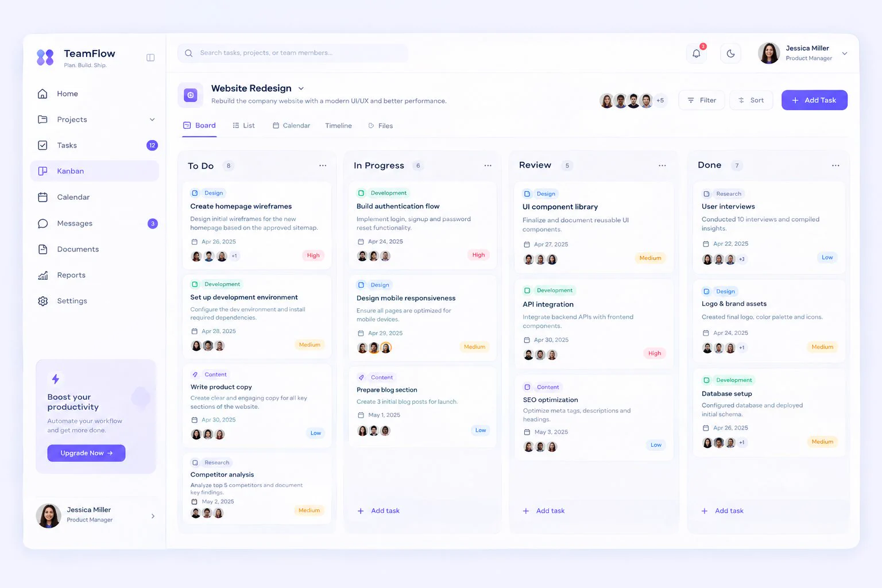The image size is (882, 588).
Task: Open the Create homepage wireframes card
Action: pos(257,225)
